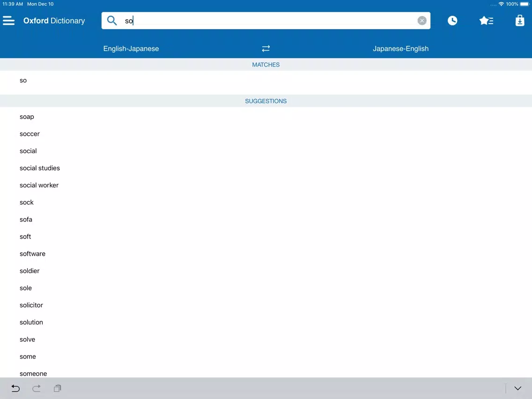The width and height of the screenshot is (532, 399).
Task: Tap the Oxford Dictionary title
Action: (54, 21)
